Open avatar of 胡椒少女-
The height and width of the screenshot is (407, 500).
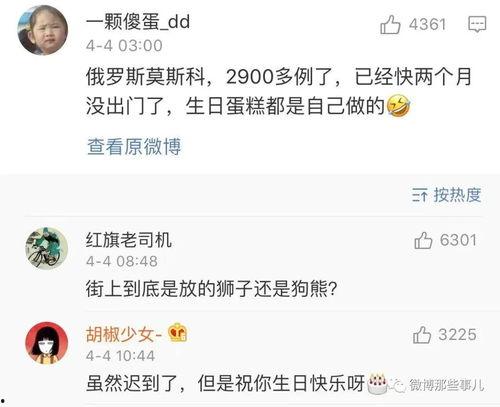click(x=47, y=343)
